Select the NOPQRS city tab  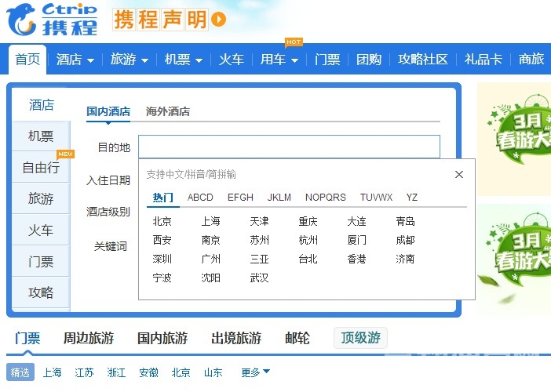point(326,198)
